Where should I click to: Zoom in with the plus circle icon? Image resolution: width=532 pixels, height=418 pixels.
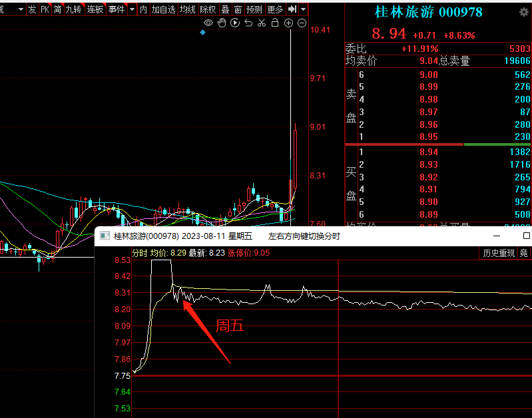point(288,23)
